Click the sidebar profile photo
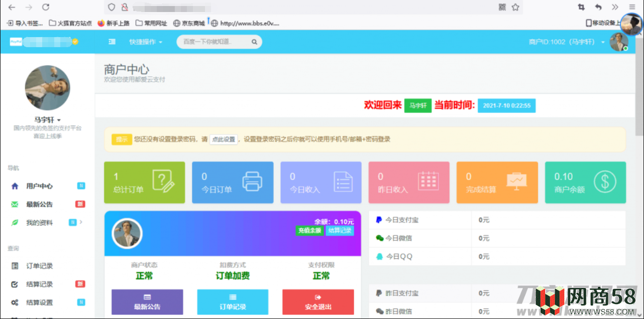Image resolution: width=644 pixels, height=319 pixels. [x=47, y=87]
